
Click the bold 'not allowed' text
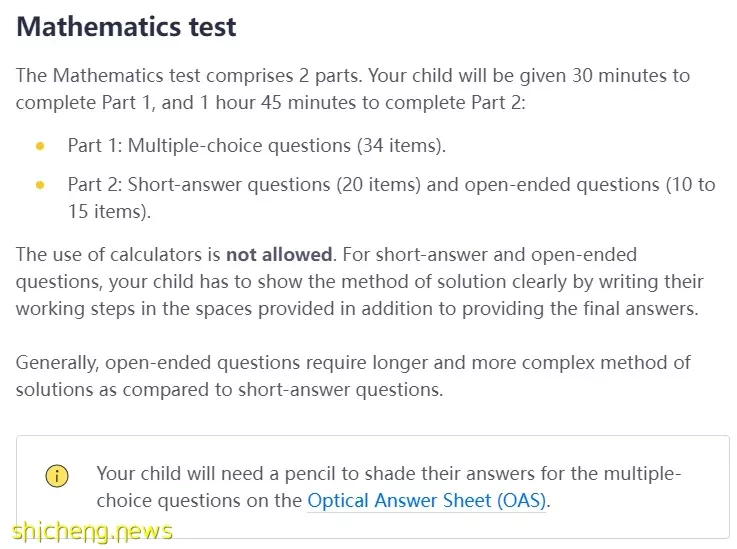click(x=279, y=254)
